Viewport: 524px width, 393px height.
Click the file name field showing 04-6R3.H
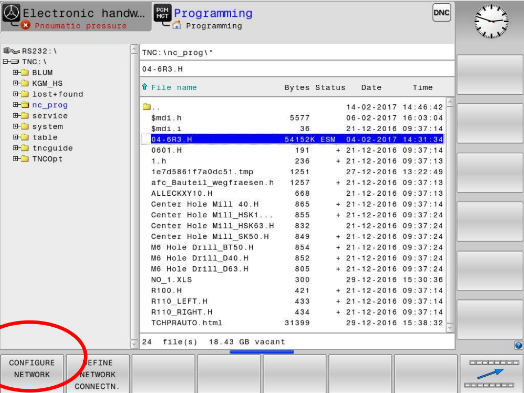click(297, 69)
